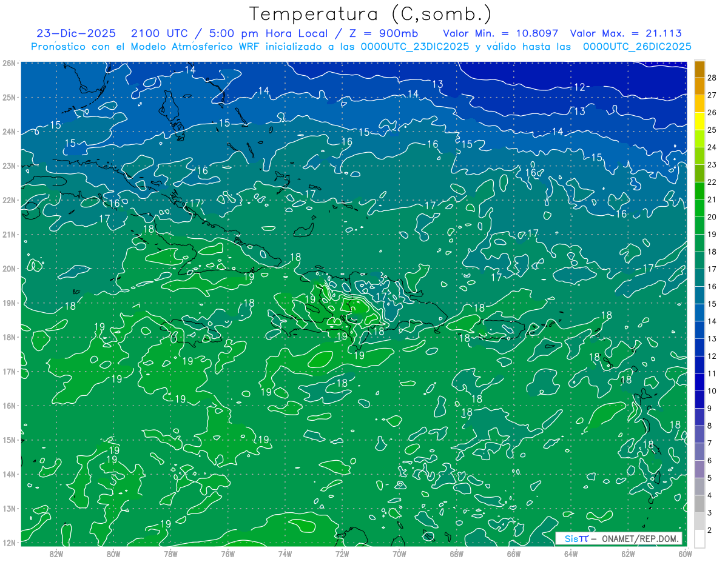Click the "78W" longitude axis label
This screenshot has height=562, width=728.
click(x=170, y=553)
